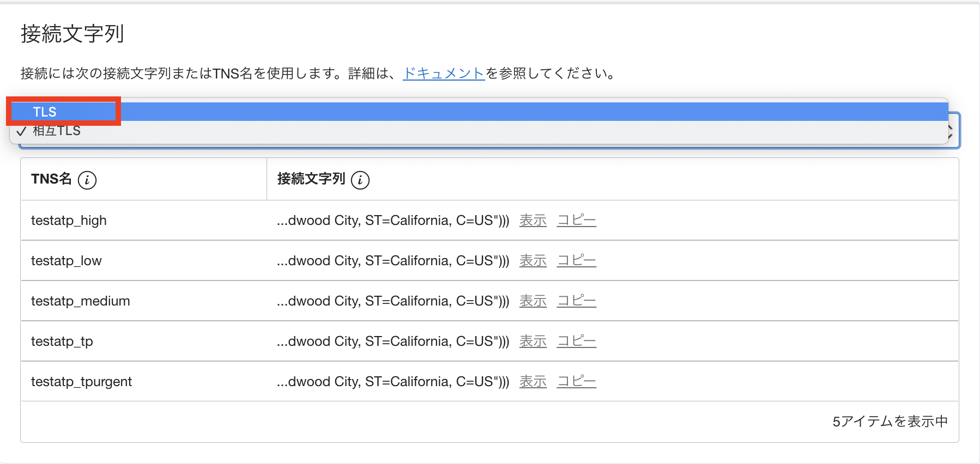Choose the checked 相互TLS dropdown option
The height and width of the screenshot is (464, 980).
pyautogui.click(x=479, y=131)
